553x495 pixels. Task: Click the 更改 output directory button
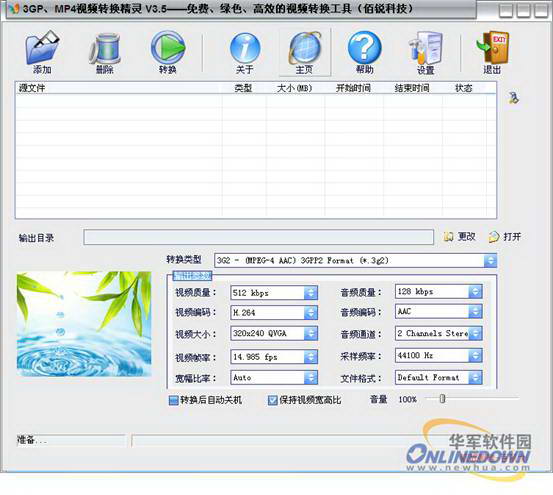[x=460, y=237]
